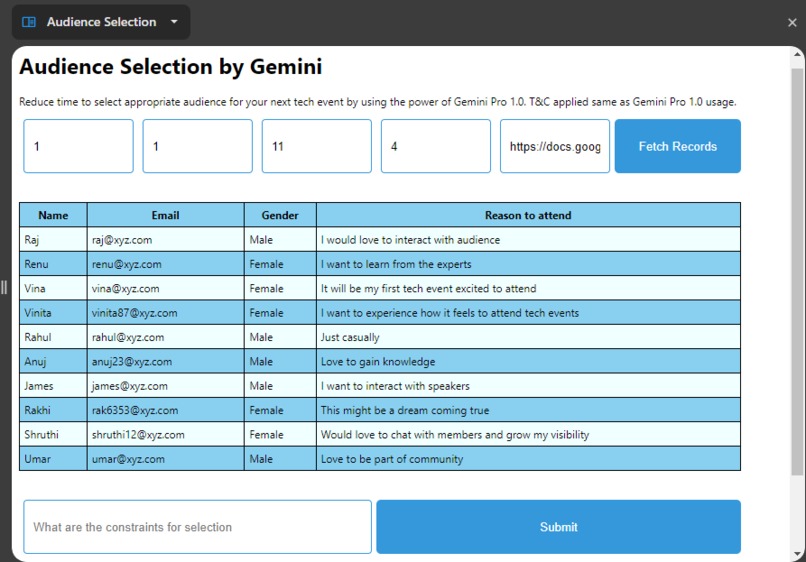Click the Name column header

53,215
